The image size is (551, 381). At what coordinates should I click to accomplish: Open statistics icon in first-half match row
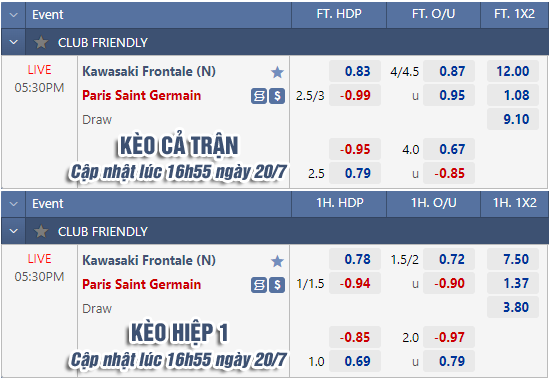(259, 285)
